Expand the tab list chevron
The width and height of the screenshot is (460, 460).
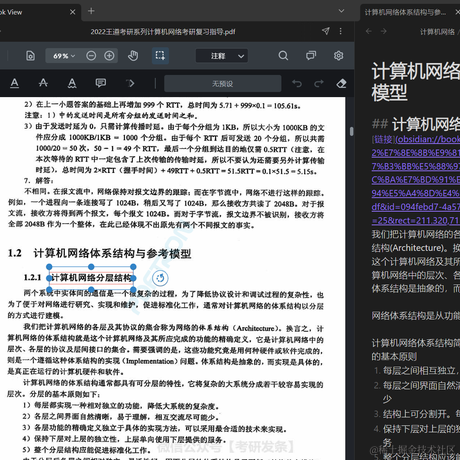(341, 11)
